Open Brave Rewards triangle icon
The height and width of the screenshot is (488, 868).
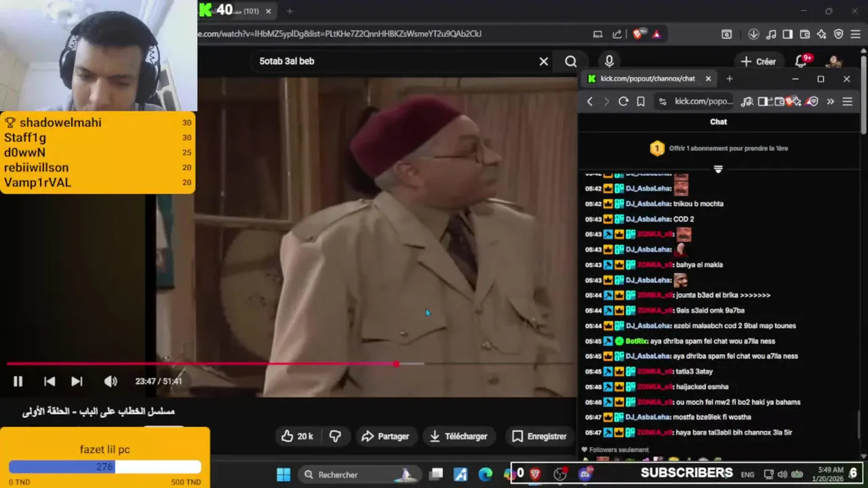pos(656,34)
